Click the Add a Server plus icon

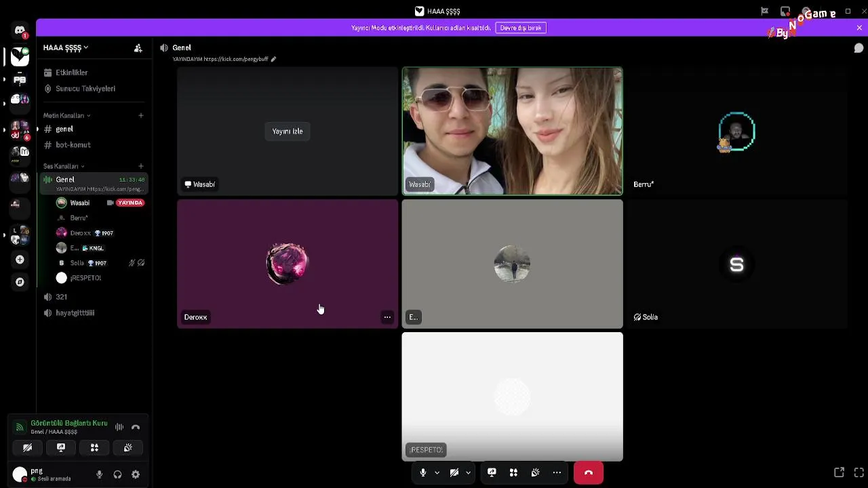[20, 260]
